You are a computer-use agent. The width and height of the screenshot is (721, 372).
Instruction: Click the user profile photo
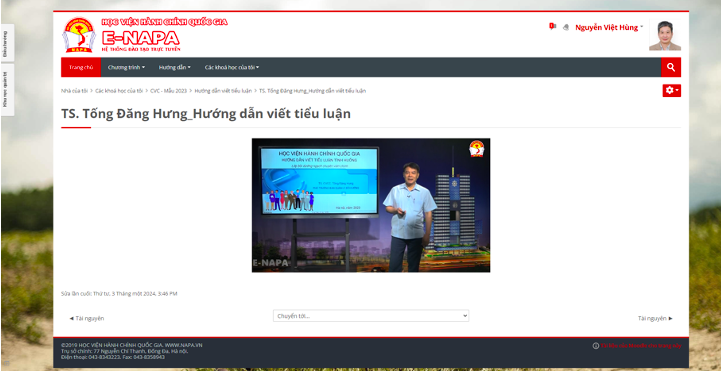(x=665, y=35)
